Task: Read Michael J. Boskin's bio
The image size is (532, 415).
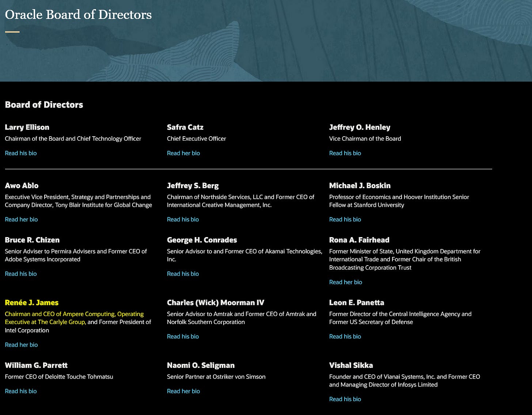Action: click(345, 219)
